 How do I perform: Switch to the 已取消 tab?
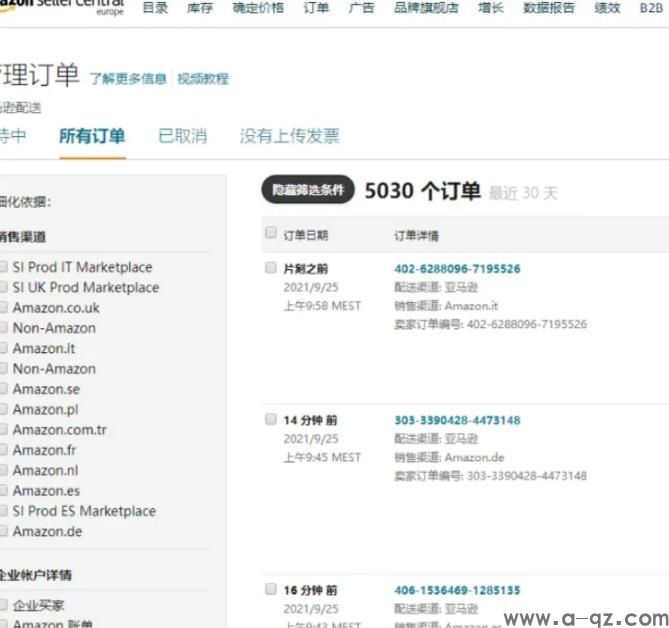(183, 136)
